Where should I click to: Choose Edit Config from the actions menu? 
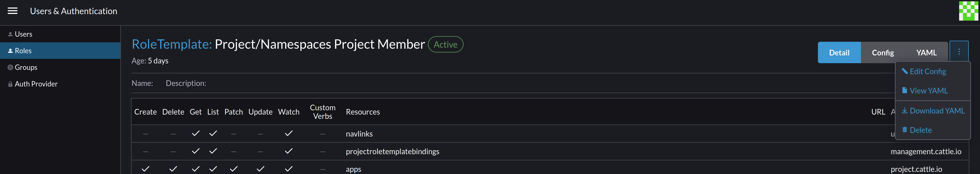point(928,71)
